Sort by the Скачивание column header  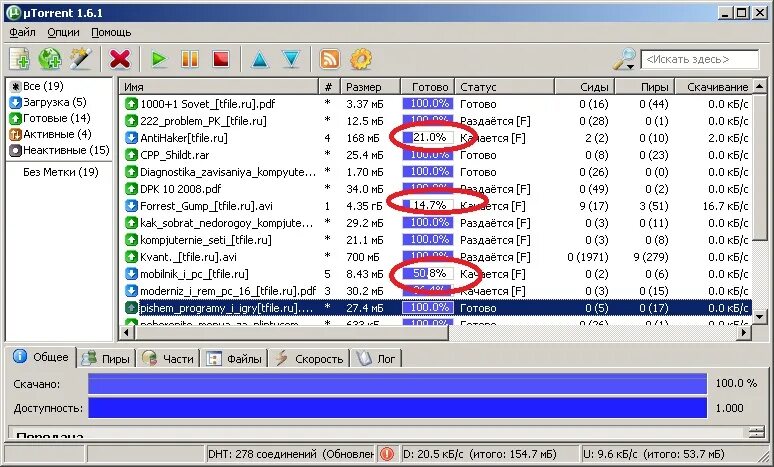(x=714, y=87)
